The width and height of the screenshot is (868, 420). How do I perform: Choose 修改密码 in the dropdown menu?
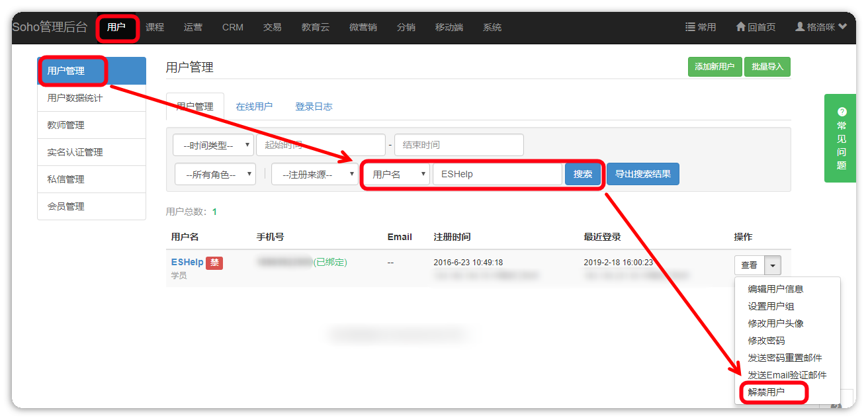tap(766, 341)
